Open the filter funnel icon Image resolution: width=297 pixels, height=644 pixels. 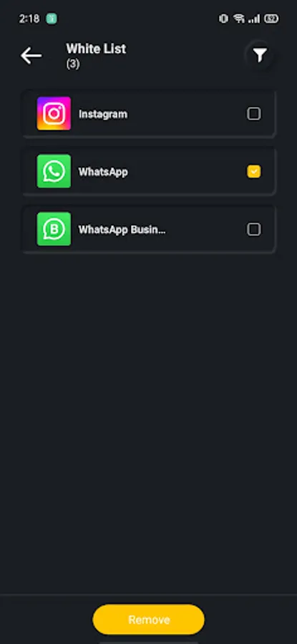[260, 55]
